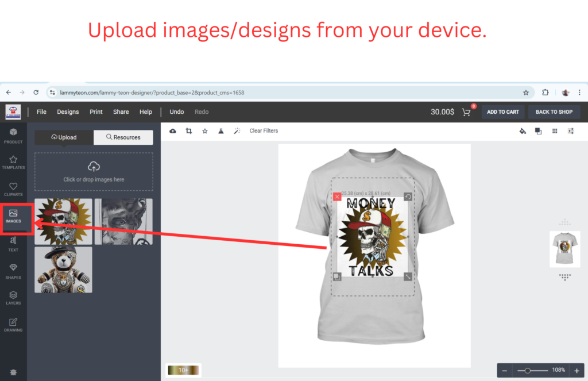This screenshot has width=588, height=381.
Task: Click the magic wand tool
Action: [x=237, y=131]
